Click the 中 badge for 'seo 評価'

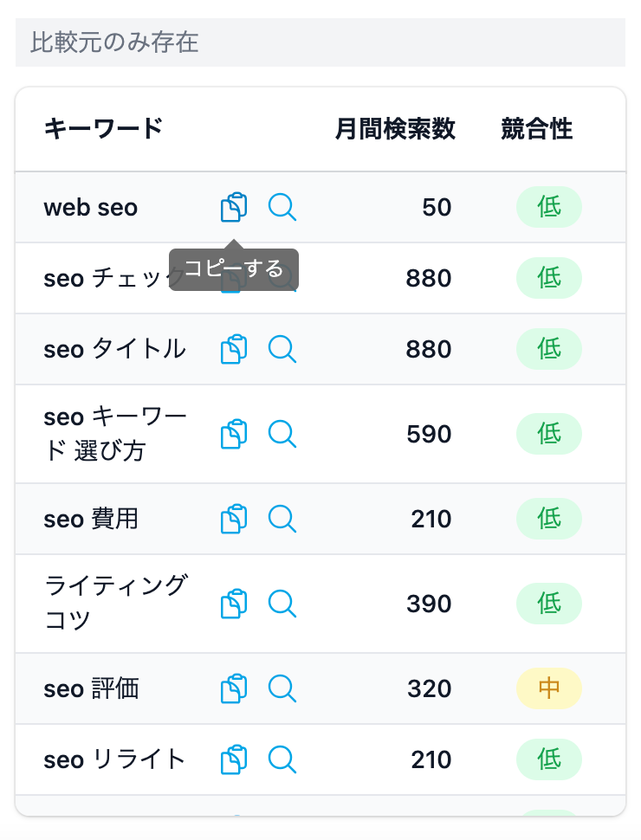pos(549,688)
